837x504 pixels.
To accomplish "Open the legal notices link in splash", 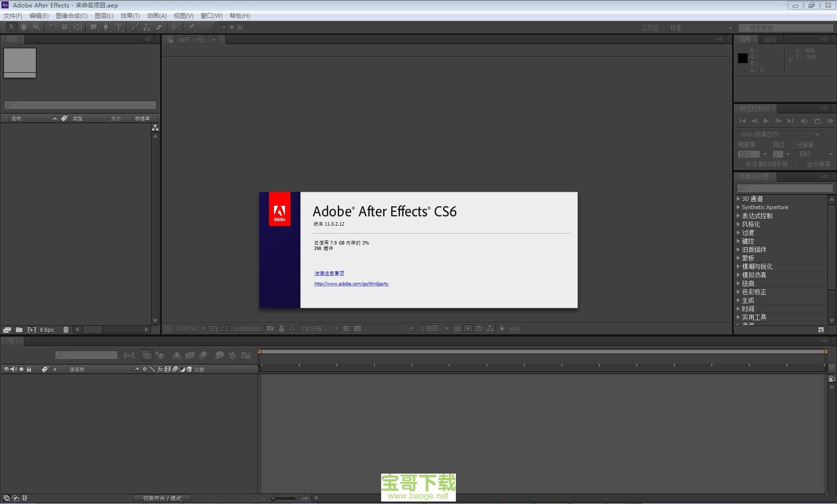I will (329, 273).
